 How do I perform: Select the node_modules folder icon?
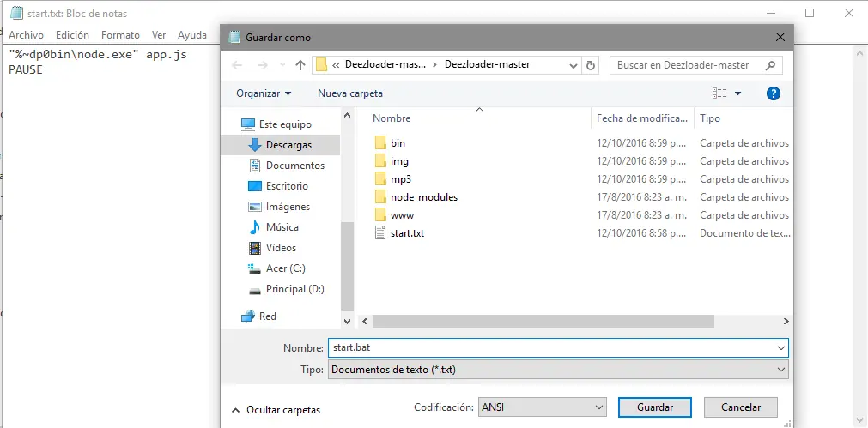point(380,197)
